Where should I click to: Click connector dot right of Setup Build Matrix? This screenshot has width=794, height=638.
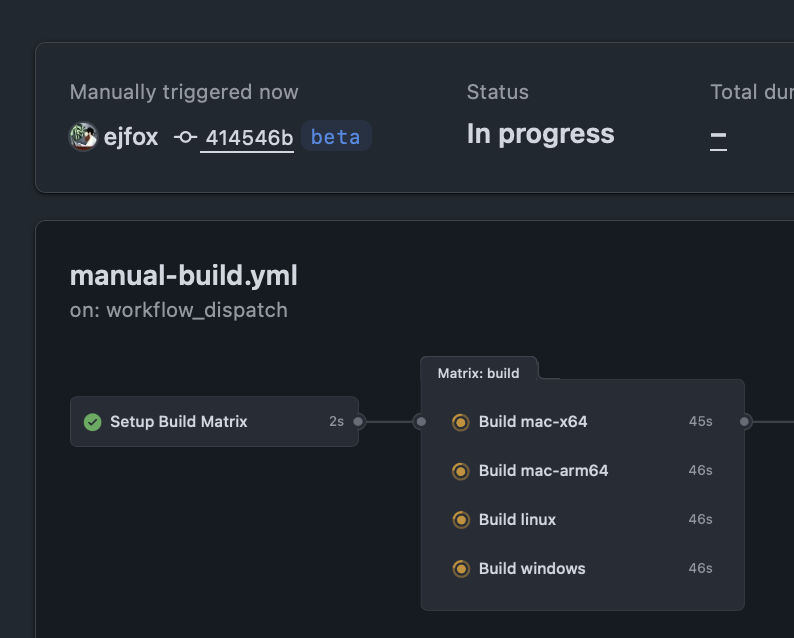point(358,422)
